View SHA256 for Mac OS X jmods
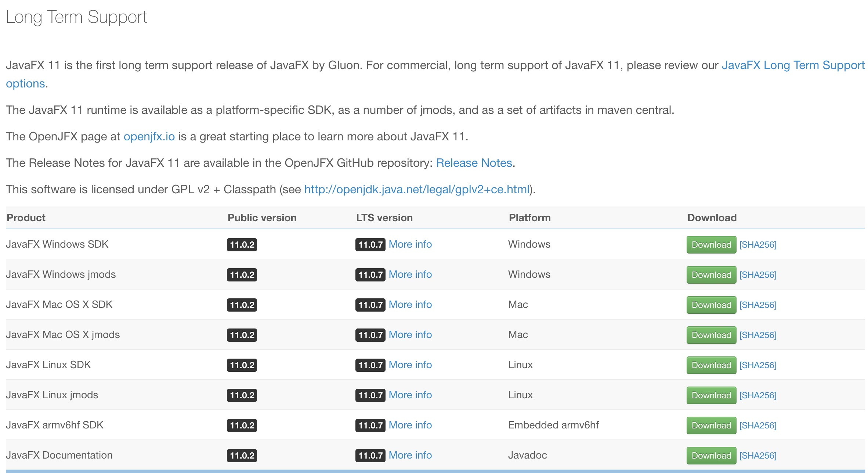Image resolution: width=868 pixels, height=474 pixels. pos(757,335)
